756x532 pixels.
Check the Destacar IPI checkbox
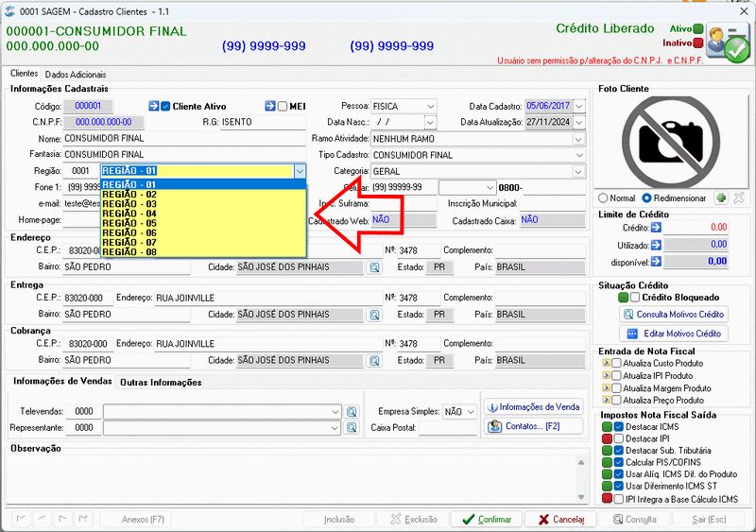619,438
